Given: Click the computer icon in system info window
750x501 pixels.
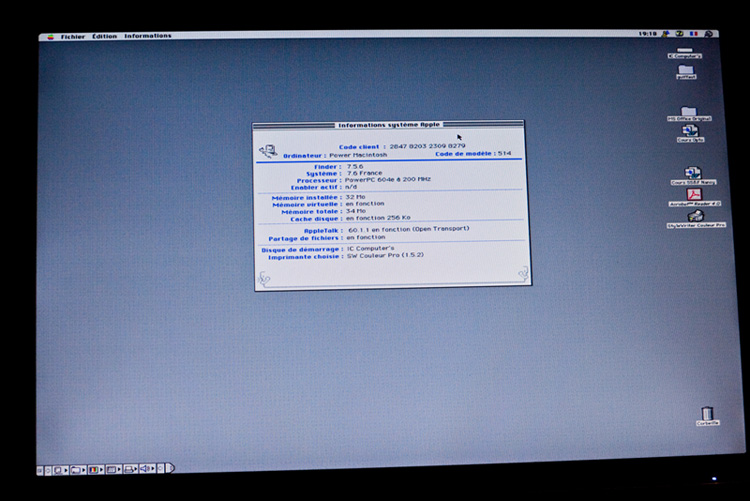Looking at the screenshot, I should [268, 151].
